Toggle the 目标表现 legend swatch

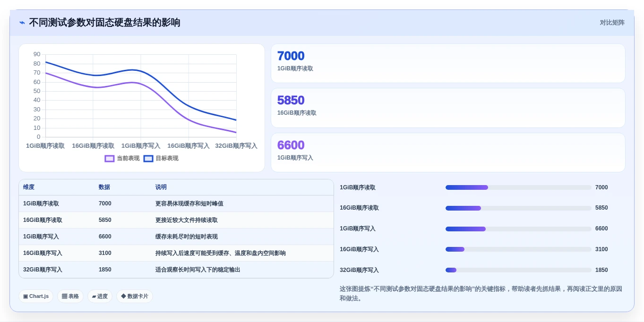tap(148, 159)
